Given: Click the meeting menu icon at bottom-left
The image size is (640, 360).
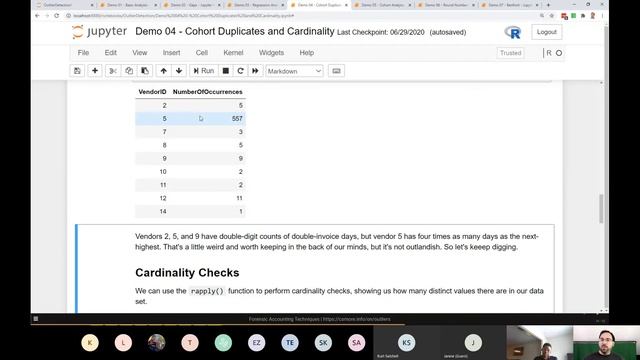Looking at the screenshot, I should point(36,319).
